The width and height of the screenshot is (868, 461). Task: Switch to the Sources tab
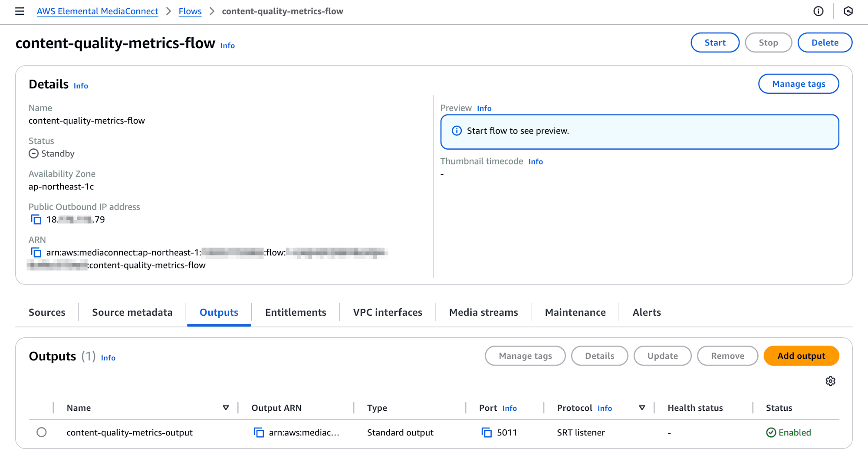47,312
